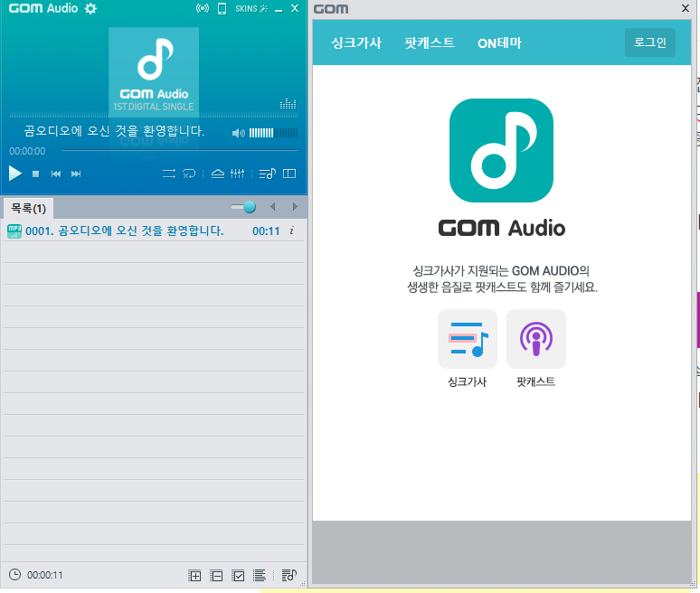The image size is (700, 593).
Task: Stop playback with the Stop button
Action: 35,174
